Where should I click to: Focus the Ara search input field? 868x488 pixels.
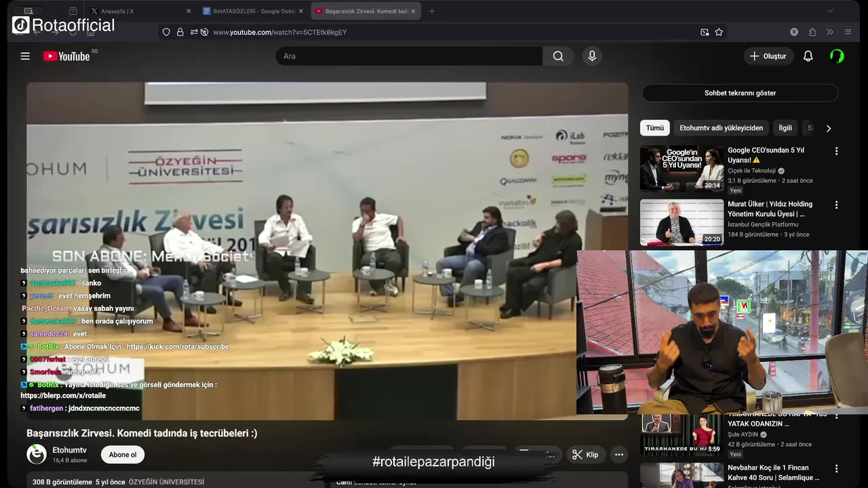tap(409, 56)
